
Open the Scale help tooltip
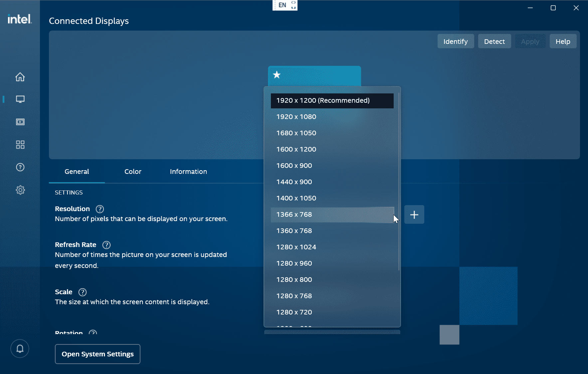(x=83, y=292)
